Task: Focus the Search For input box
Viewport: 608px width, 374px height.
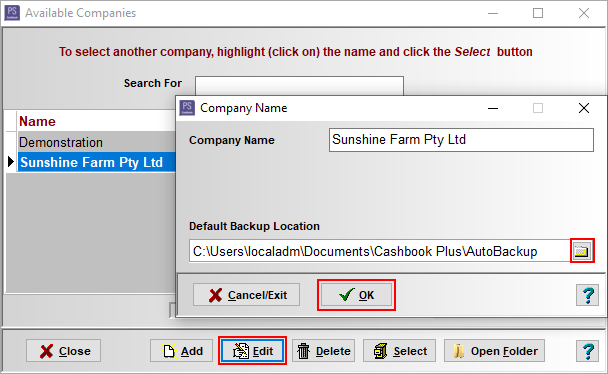Action: coord(299,86)
